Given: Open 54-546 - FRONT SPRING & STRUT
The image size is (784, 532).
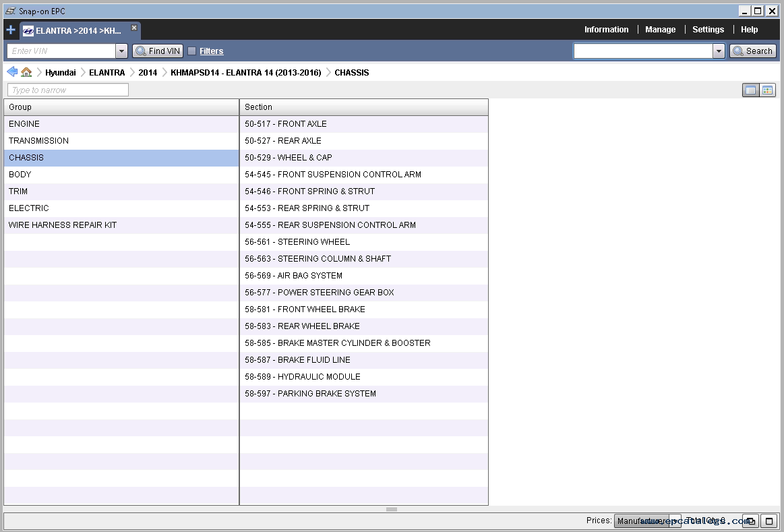Looking at the screenshot, I should [x=364, y=191].
